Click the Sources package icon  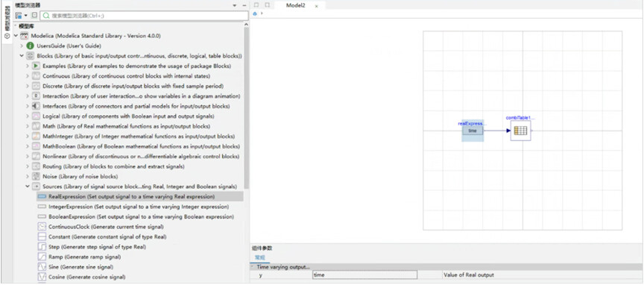coord(36,187)
